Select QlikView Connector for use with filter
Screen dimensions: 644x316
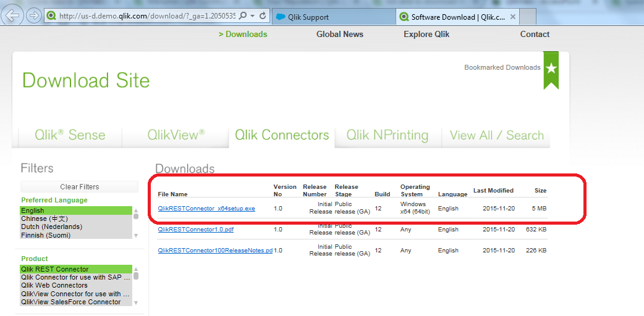(77, 294)
